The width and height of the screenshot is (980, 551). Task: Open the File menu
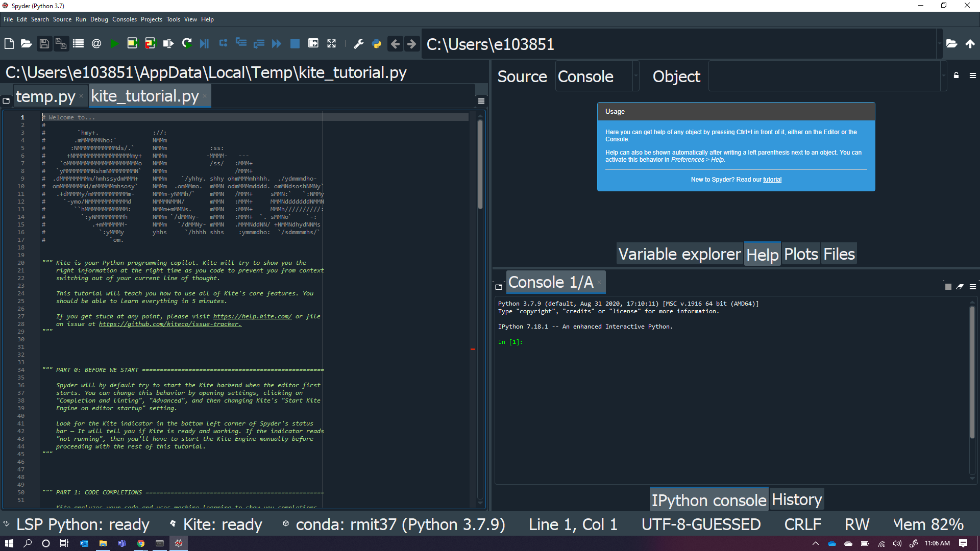pyautogui.click(x=8, y=19)
